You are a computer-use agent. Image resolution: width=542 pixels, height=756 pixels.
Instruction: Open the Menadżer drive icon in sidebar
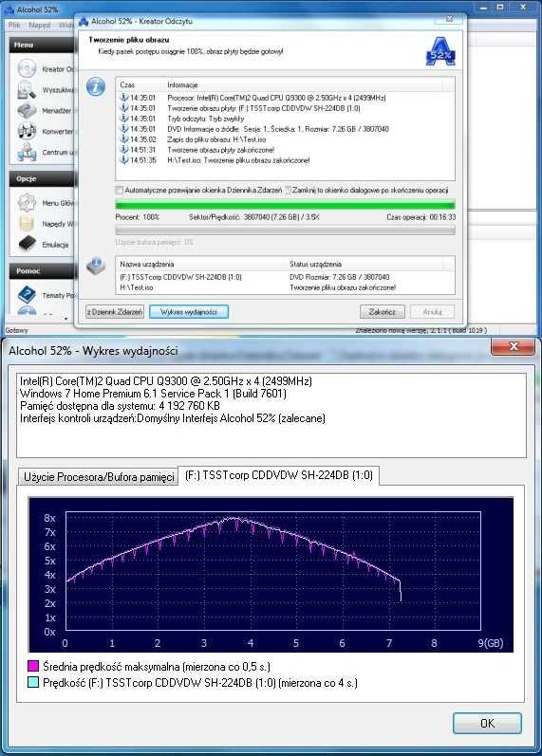coord(27,110)
